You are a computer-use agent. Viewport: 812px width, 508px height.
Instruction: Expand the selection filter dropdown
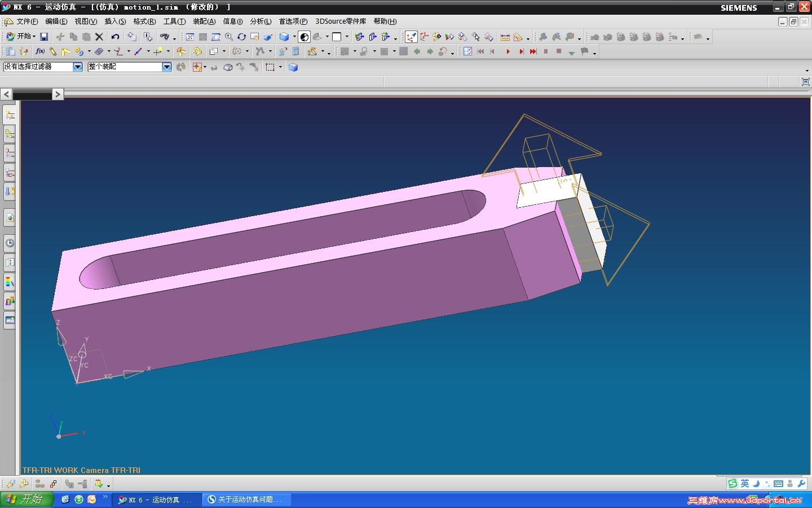(78, 67)
